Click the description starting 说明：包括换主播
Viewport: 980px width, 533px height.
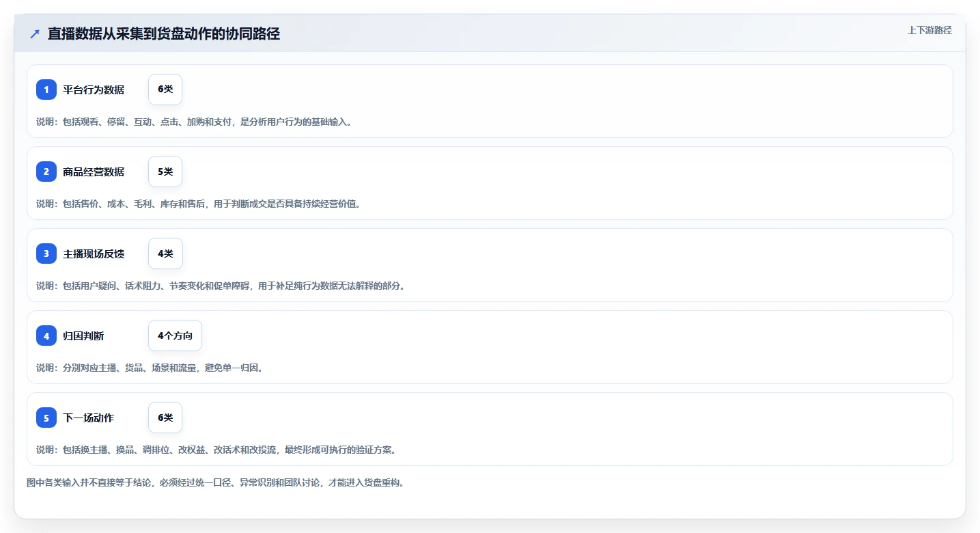pyautogui.click(x=216, y=450)
